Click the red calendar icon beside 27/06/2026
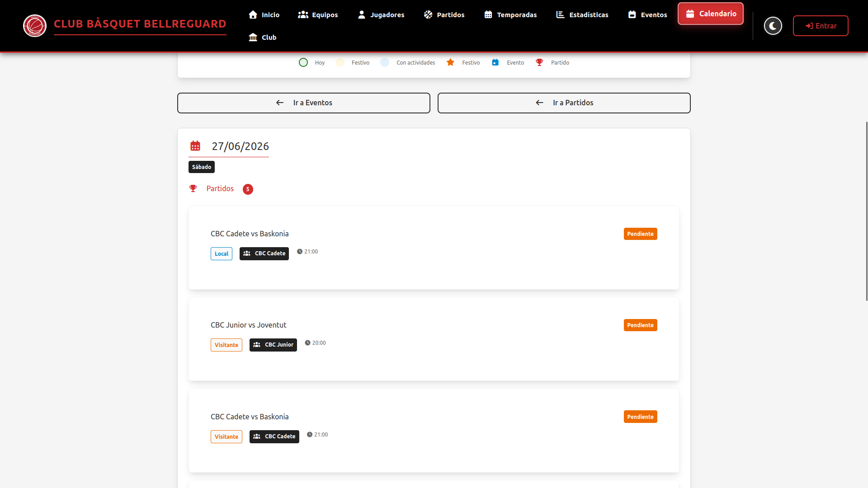Screen dimensions: 868x488 coord(195,146)
